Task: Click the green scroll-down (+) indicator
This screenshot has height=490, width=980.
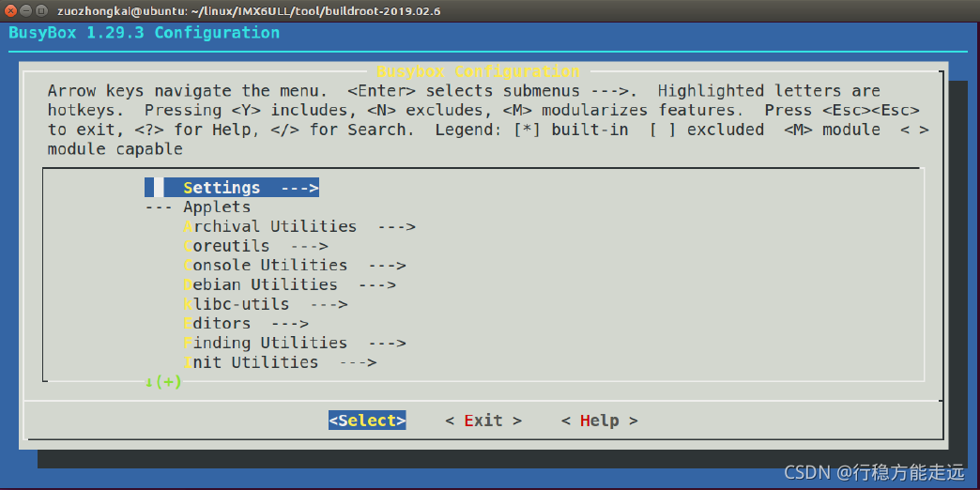Action: [163, 381]
